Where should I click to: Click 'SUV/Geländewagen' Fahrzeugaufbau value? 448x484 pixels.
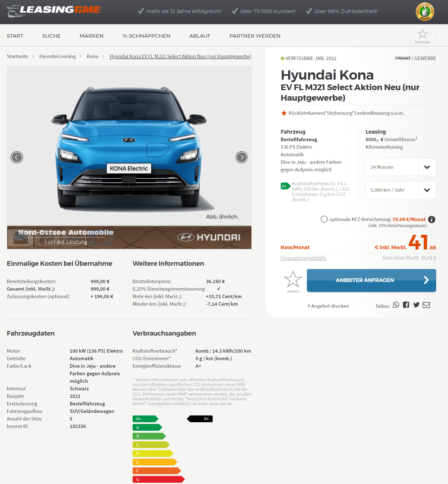click(x=92, y=411)
